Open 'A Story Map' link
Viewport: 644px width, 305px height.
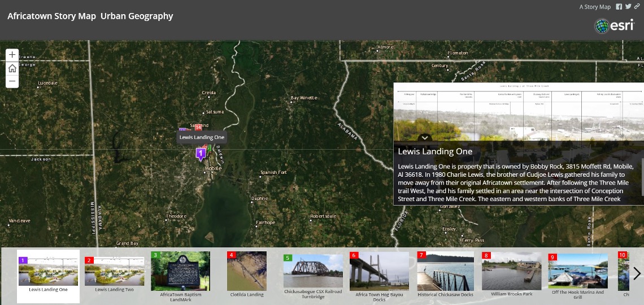(x=595, y=7)
